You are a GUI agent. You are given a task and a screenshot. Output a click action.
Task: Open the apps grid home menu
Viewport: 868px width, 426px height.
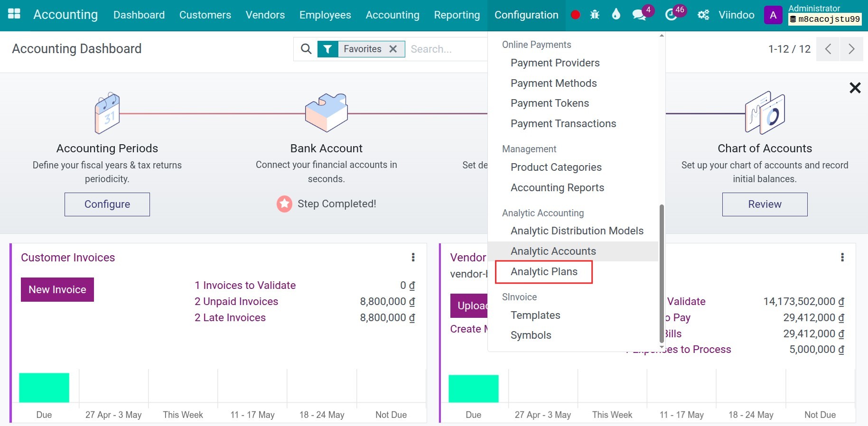pyautogui.click(x=14, y=14)
